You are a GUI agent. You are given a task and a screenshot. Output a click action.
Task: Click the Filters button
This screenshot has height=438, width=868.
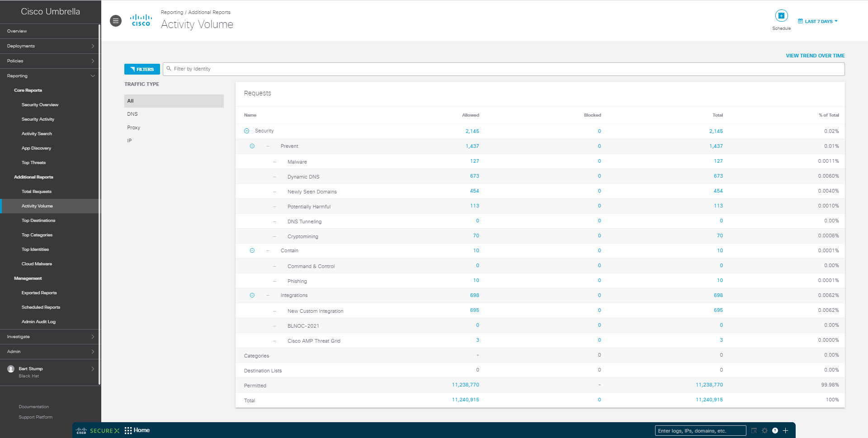[x=142, y=69]
